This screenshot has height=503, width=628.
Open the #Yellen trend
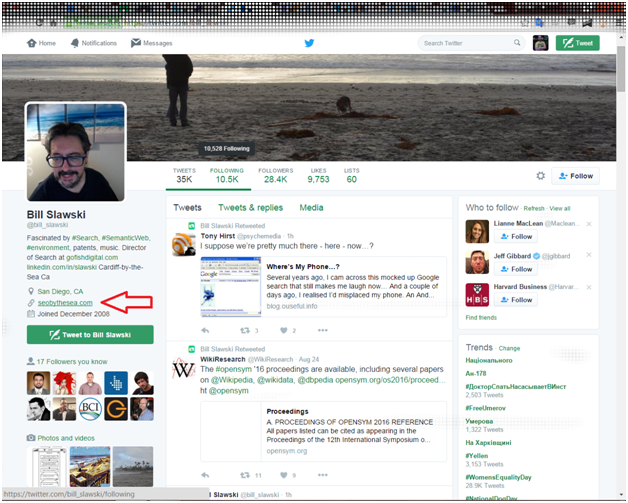[x=477, y=456]
